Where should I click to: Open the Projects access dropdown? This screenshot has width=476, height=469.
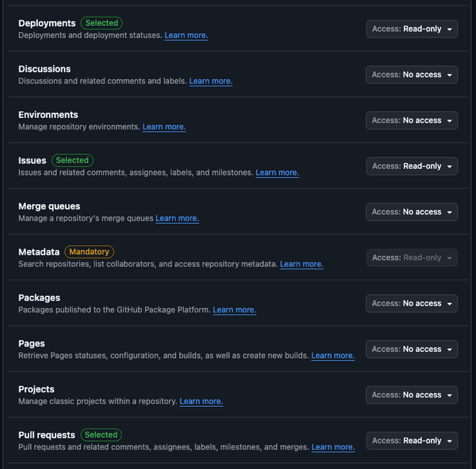coord(412,395)
